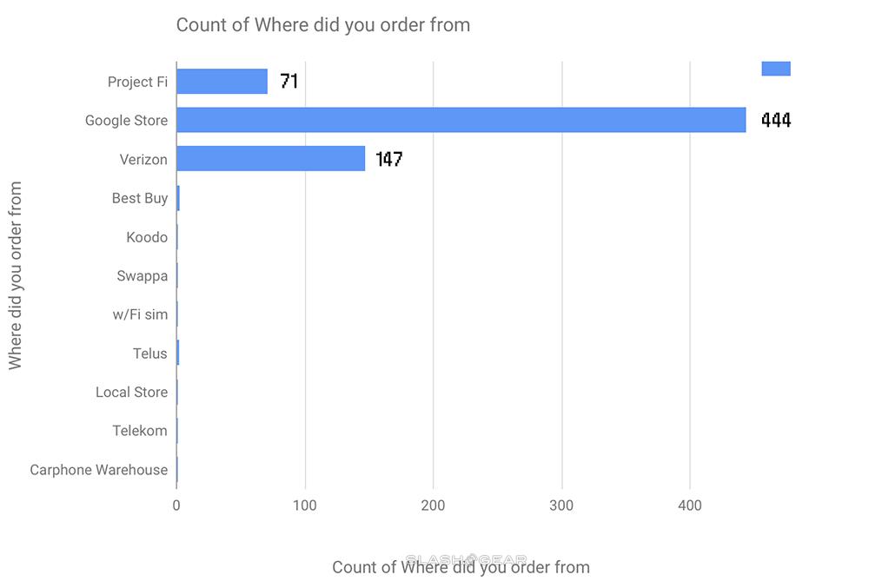
Task: Click the Telus category label
Action: 149,353
